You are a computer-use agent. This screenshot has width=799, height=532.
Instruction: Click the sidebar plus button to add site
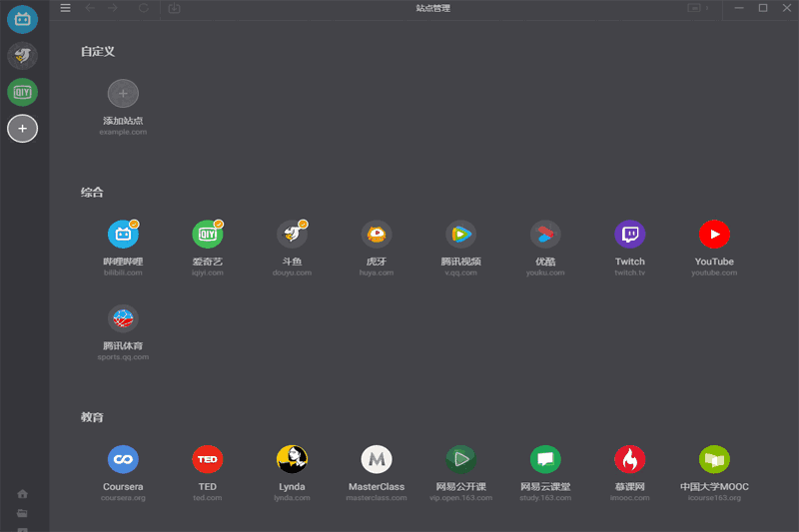pyautogui.click(x=22, y=128)
